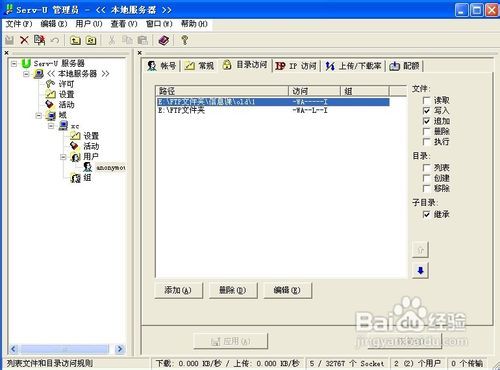
Task: Click the red X delete toolbar icon
Action: click(x=24, y=40)
